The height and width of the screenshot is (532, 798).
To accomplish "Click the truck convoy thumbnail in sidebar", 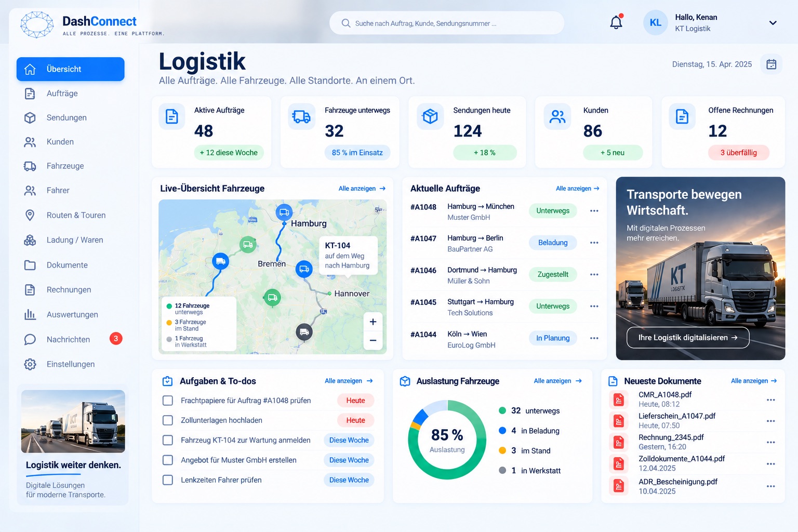I will [73, 421].
